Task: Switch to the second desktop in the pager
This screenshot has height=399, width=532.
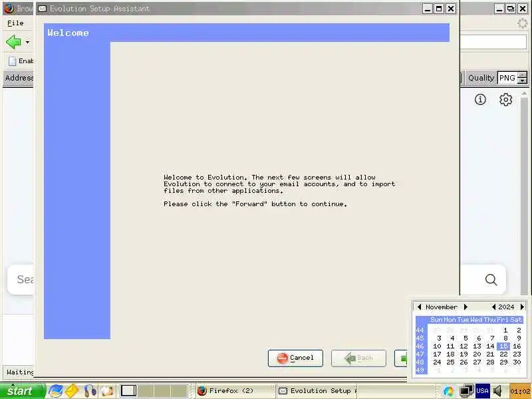Action: click(x=146, y=391)
